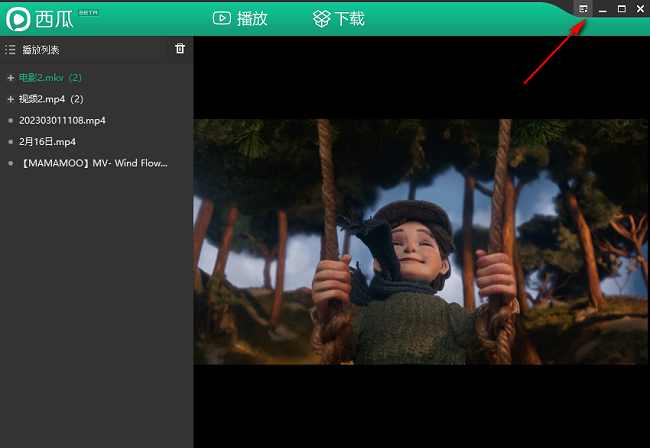This screenshot has width=650, height=448.
Task: Expand the 视频2.mp4 group
Action: click(x=10, y=99)
